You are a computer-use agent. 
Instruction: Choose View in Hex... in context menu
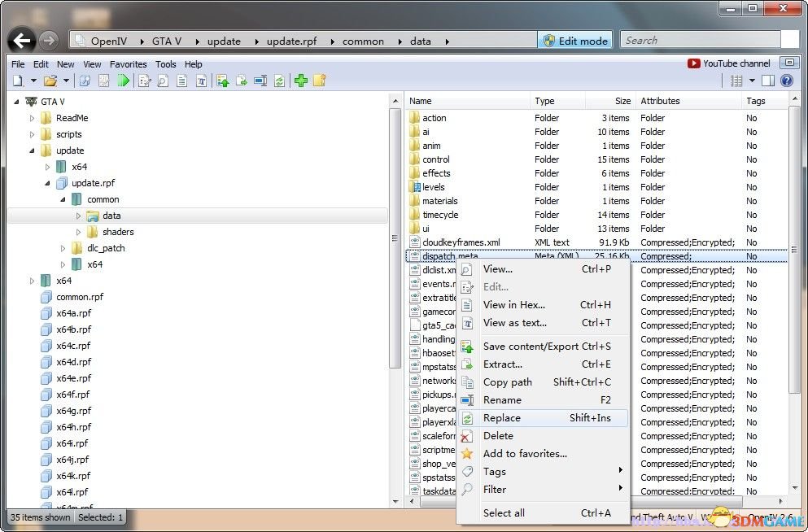(543, 305)
